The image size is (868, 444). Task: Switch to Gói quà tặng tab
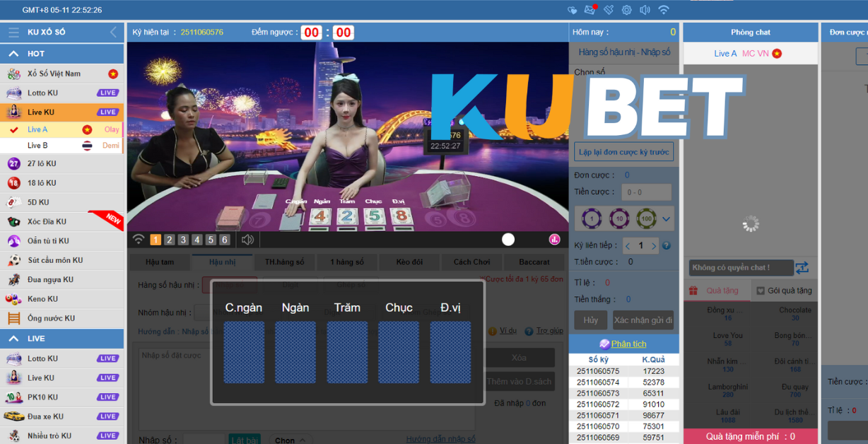785,291
